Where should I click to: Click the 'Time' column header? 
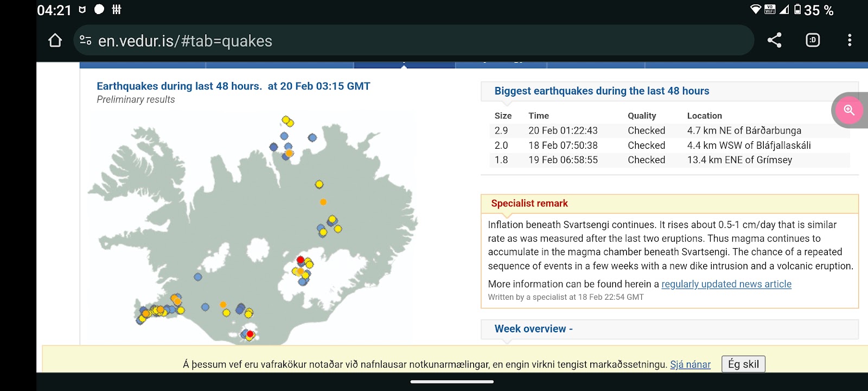coord(539,116)
